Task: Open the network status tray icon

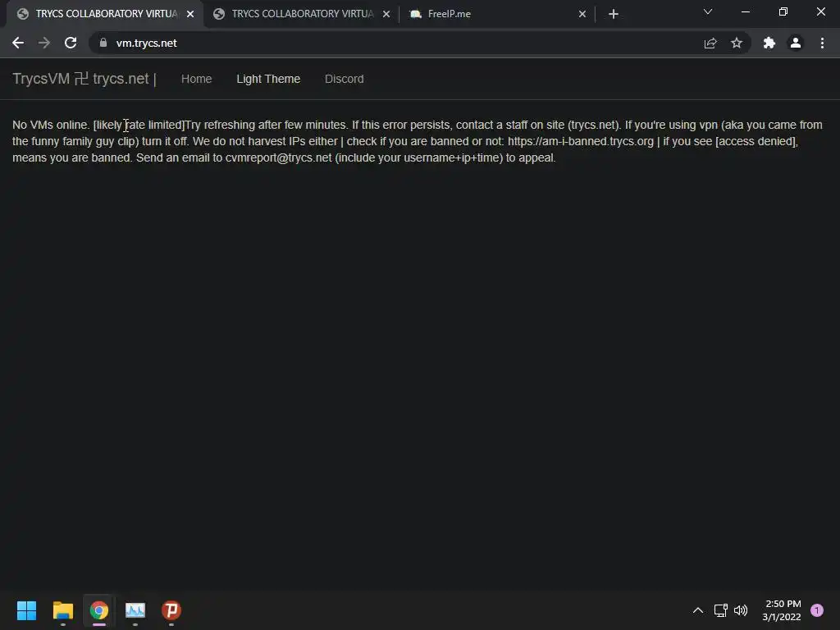Action: pyautogui.click(x=720, y=610)
